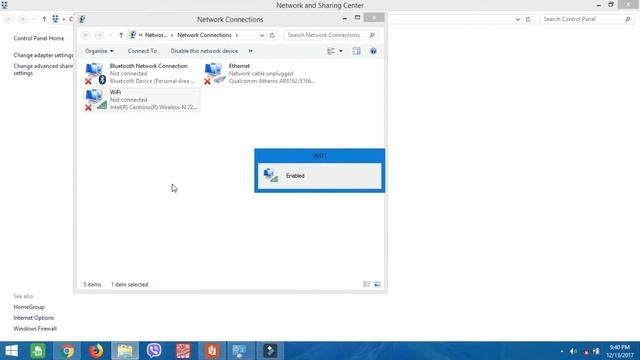Open Windows Firewall link
This screenshot has width=640, height=360.
pyautogui.click(x=35, y=329)
